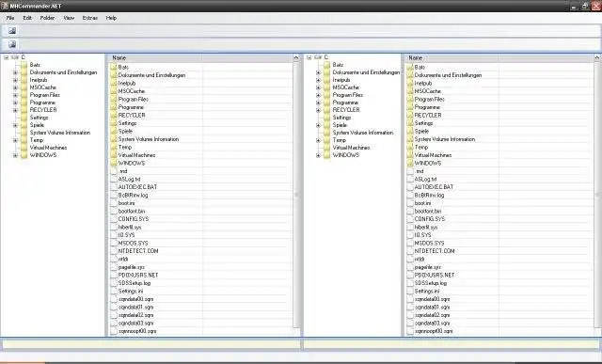The width and height of the screenshot is (602, 364).
Task: Expand the WINDOWS node in the left tree
Action: point(15,155)
